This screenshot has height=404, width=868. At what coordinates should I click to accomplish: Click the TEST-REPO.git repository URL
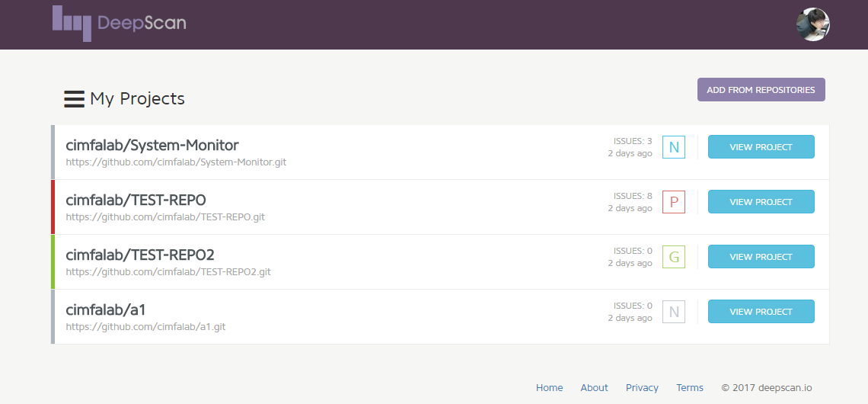point(165,217)
